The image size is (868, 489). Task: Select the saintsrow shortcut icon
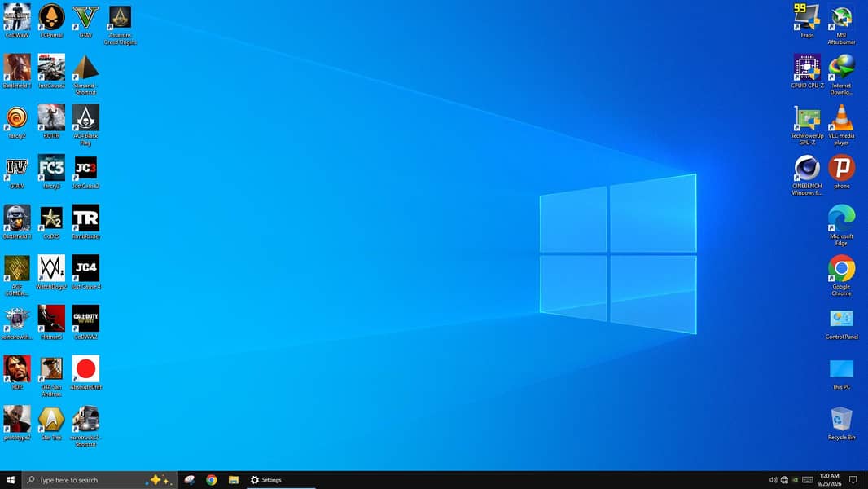pos(17,319)
